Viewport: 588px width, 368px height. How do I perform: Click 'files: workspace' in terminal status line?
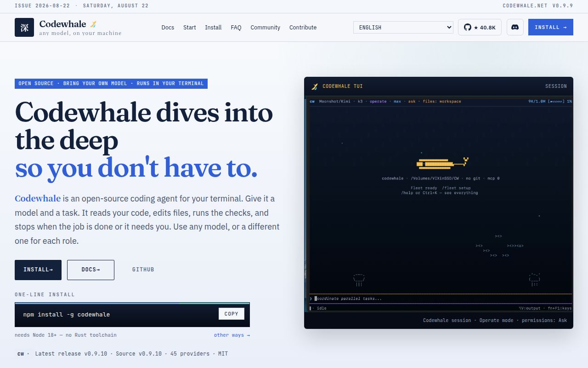442,101
